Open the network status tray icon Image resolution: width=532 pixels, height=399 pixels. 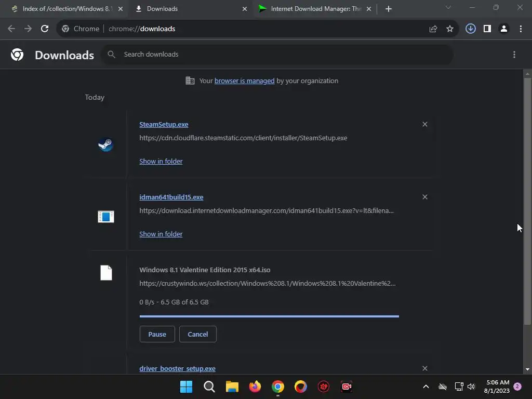click(x=459, y=387)
